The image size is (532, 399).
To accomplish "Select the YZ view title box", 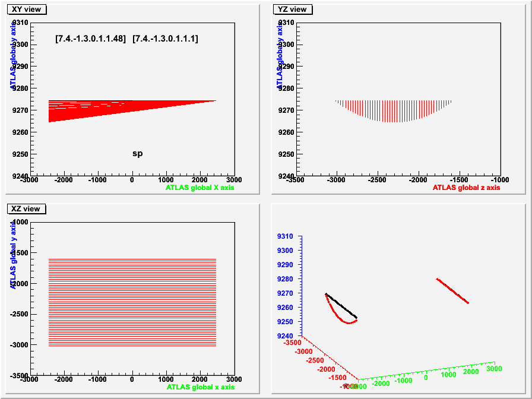I will (293, 9).
